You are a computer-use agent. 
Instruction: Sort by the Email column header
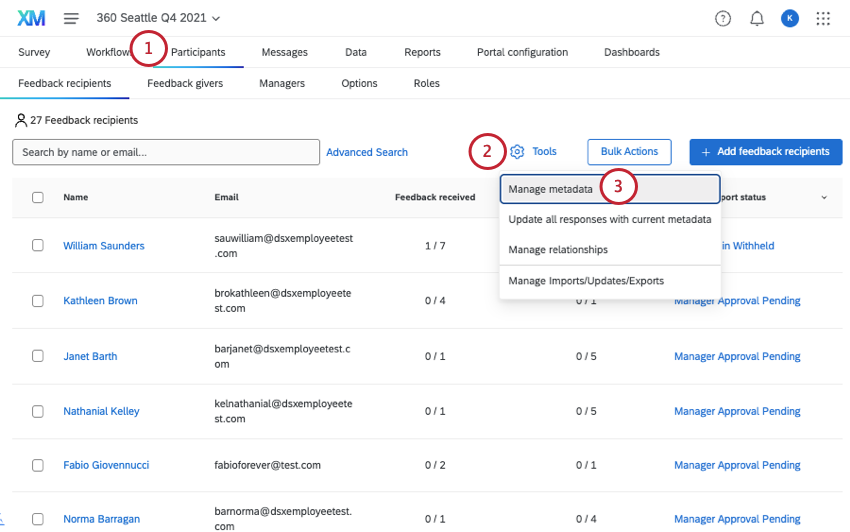(227, 197)
